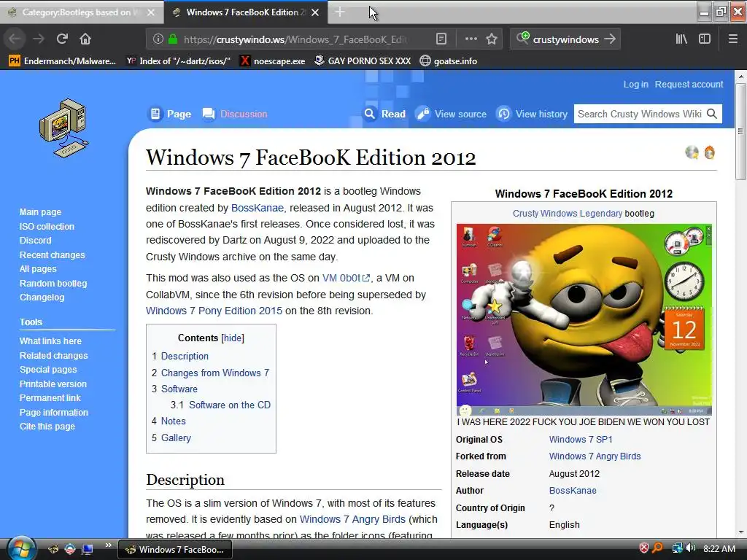Open a new tab with the plus button
The height and width of the screenshot is (560, 747).
point(340,12)
